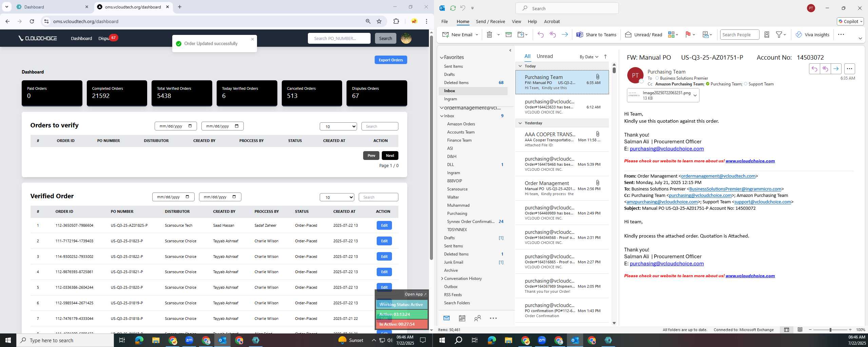The width and height of the screenshot is (868, 347).
Task: Open Zoom app from left taskbar
Action: (189, 340)
